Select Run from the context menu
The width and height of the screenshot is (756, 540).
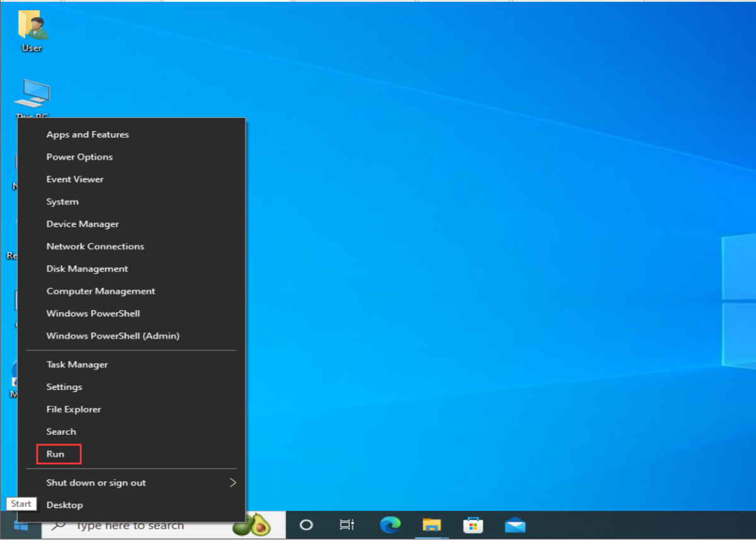coord(55,454)
